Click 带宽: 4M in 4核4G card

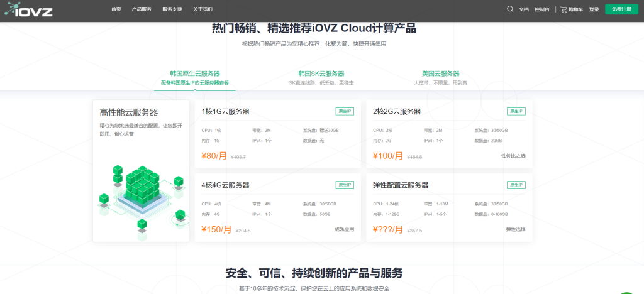[x=261, y=204]
